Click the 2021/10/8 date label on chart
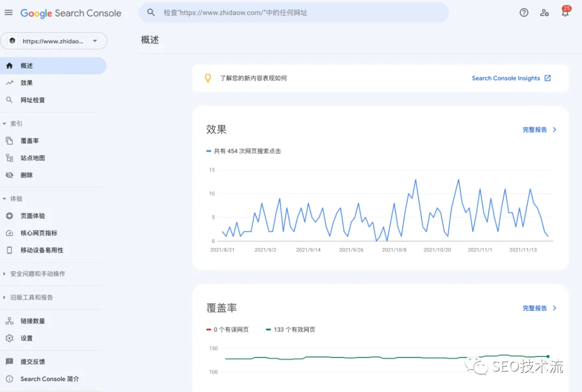582x392 pixels. [394, 250]
